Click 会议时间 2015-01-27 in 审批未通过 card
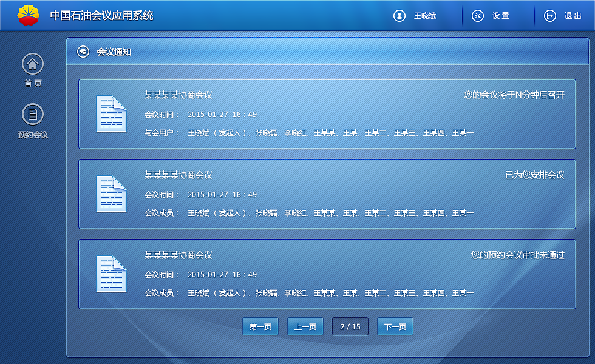Image resolution: width=595 pixels, height=364 pixels. [x=201, y=274]
